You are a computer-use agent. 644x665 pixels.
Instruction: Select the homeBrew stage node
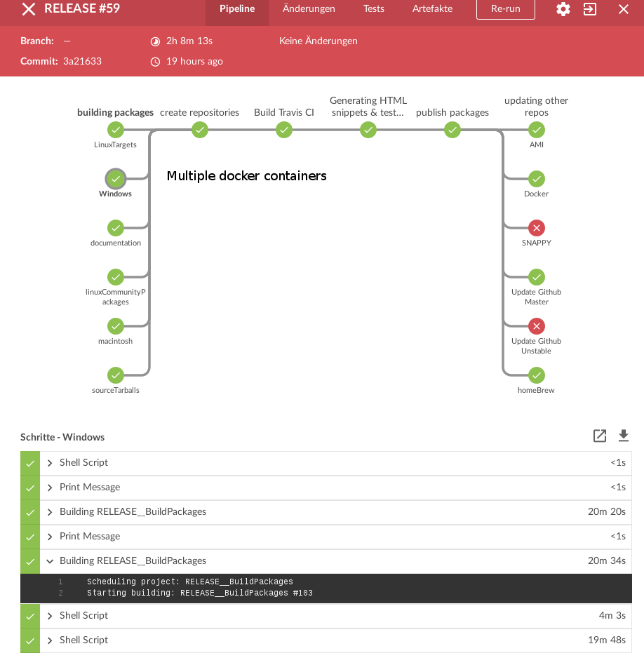537,375
